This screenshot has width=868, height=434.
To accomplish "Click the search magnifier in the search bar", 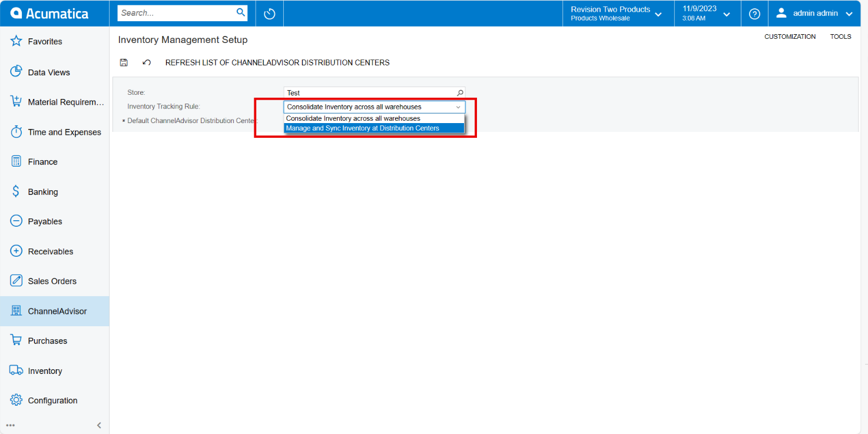I will [x=240, y=12].
